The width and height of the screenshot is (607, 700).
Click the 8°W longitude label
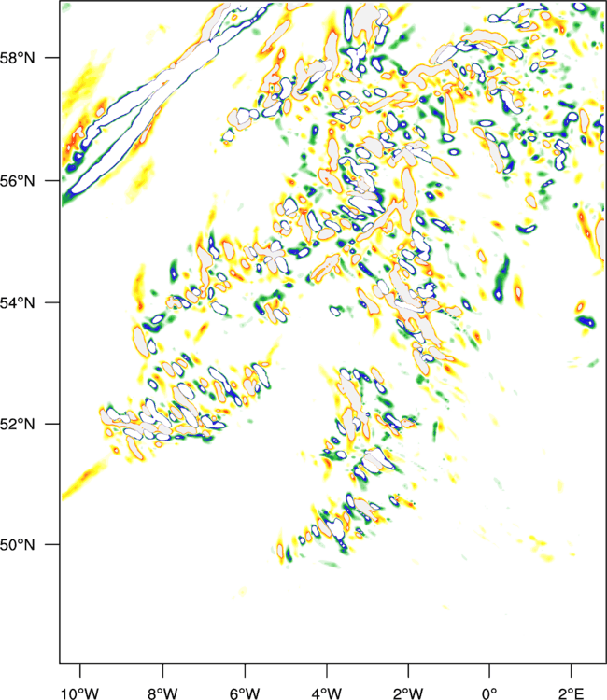[x=162, y=693]
